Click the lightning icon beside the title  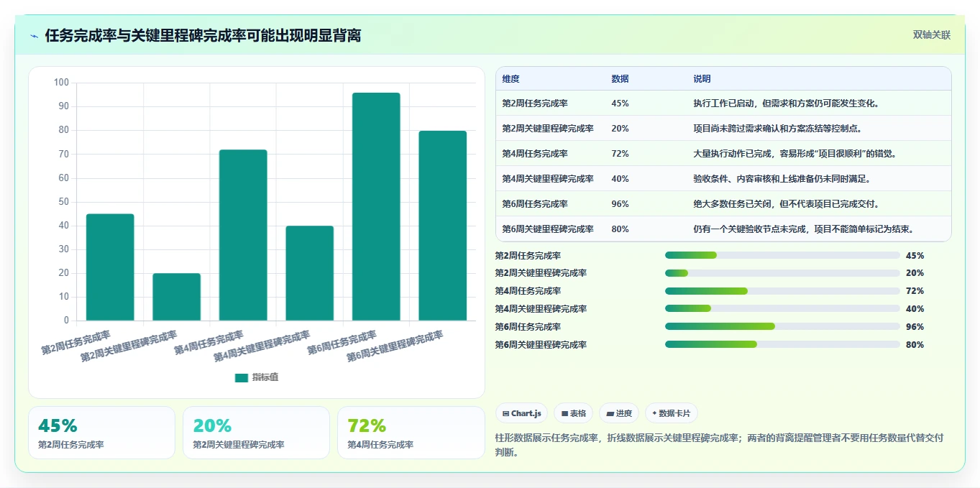pos(35,36)
